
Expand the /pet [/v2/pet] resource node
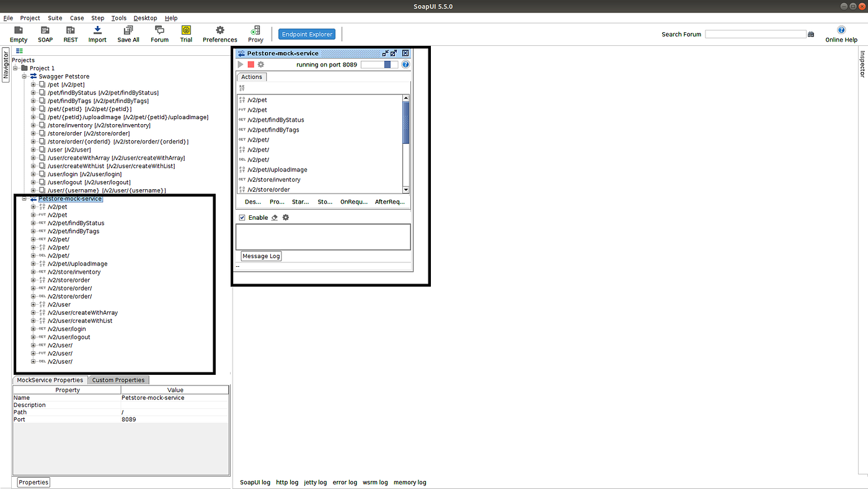pos(33,84)
